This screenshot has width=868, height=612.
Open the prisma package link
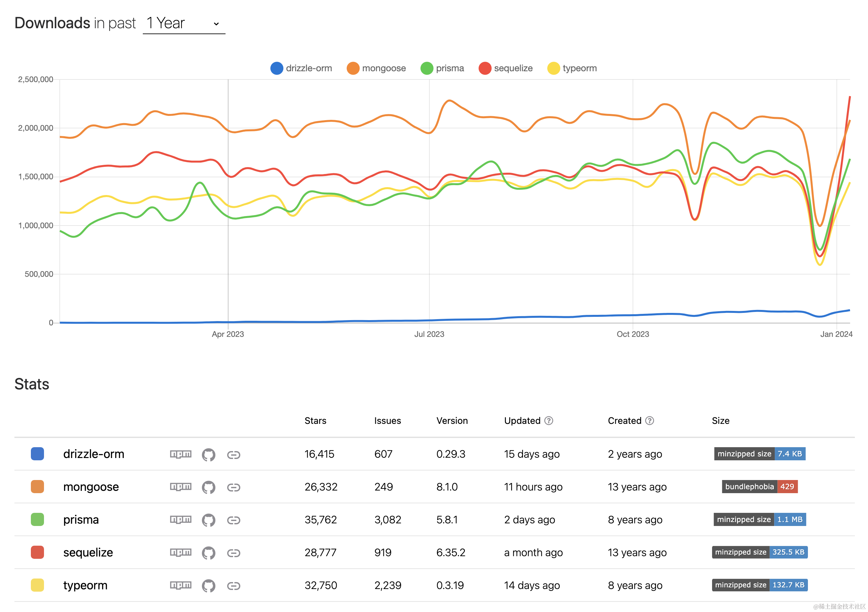(x=81, y=519)
